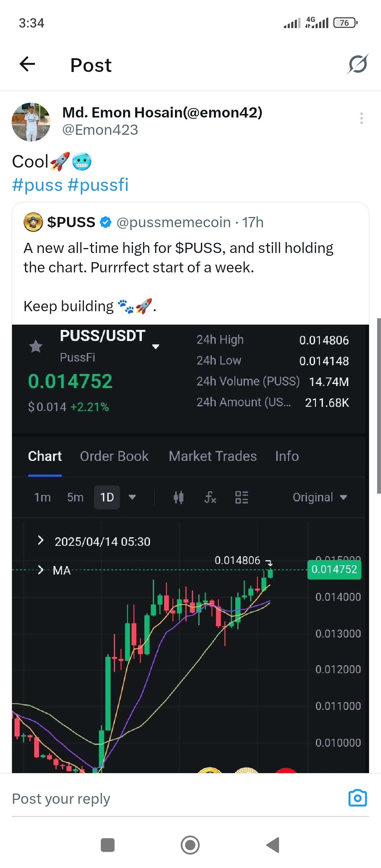Click the candlestick chart type icon
Viewport: 381px width, 868px height.
(x=179, y=498)
